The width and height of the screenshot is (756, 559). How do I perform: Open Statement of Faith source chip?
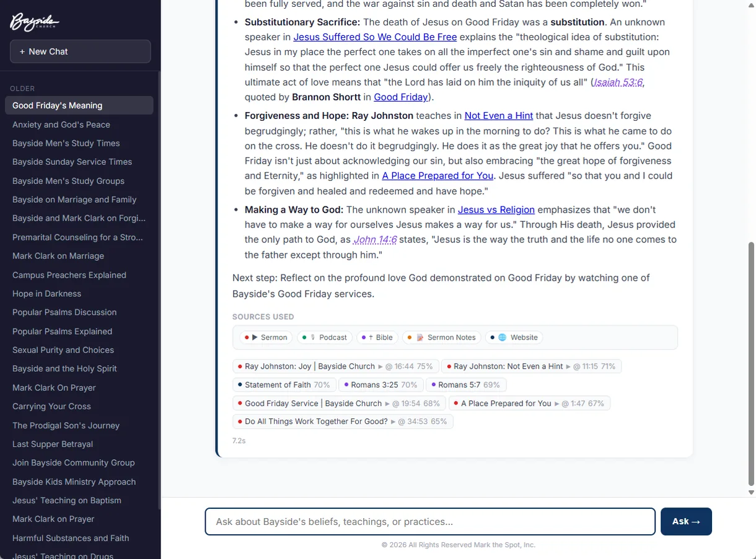(x=284, y=385)
